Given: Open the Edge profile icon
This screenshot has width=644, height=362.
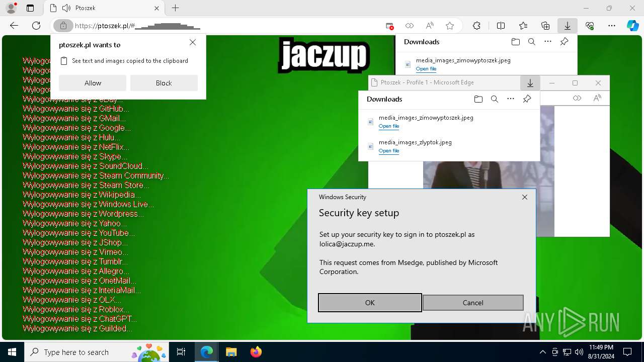Looking at the screenshot, I should (11, 8).
